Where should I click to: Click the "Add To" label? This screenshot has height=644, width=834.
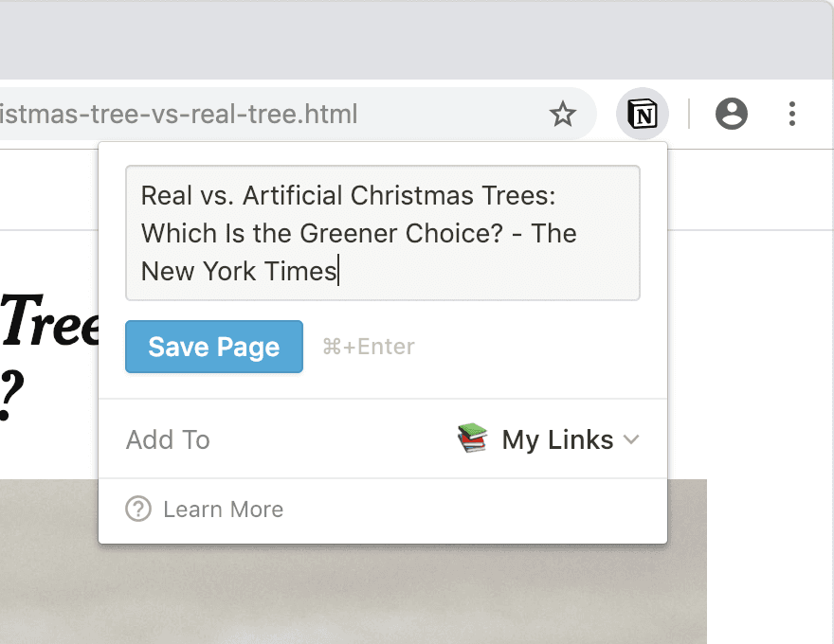pos(168,438)
